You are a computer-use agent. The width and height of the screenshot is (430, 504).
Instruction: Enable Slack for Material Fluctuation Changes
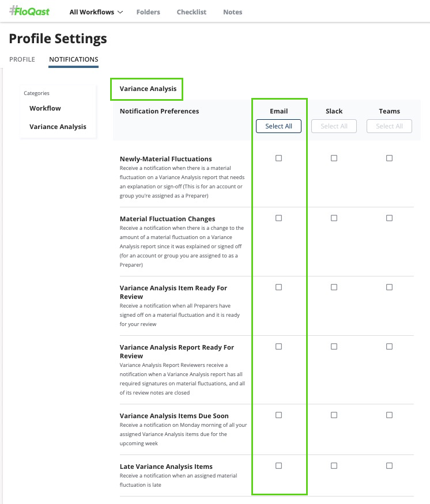334,218
